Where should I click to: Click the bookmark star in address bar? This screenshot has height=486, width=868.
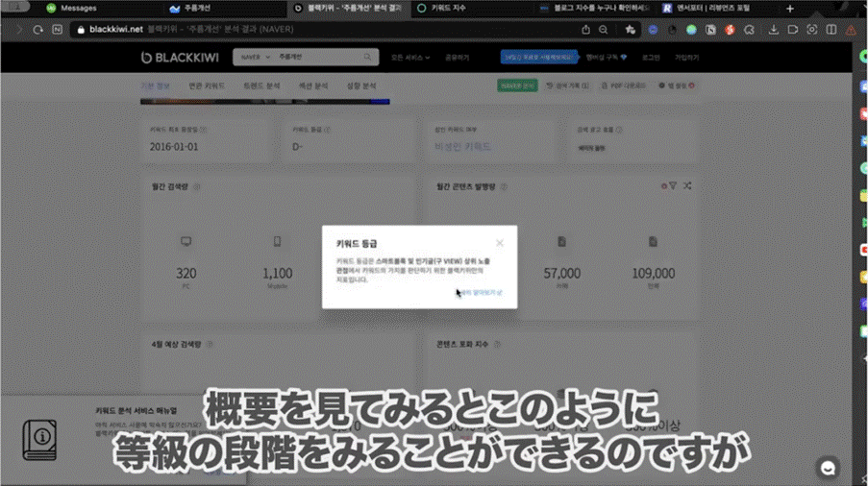pyautogui.click(x=630, y=30)
